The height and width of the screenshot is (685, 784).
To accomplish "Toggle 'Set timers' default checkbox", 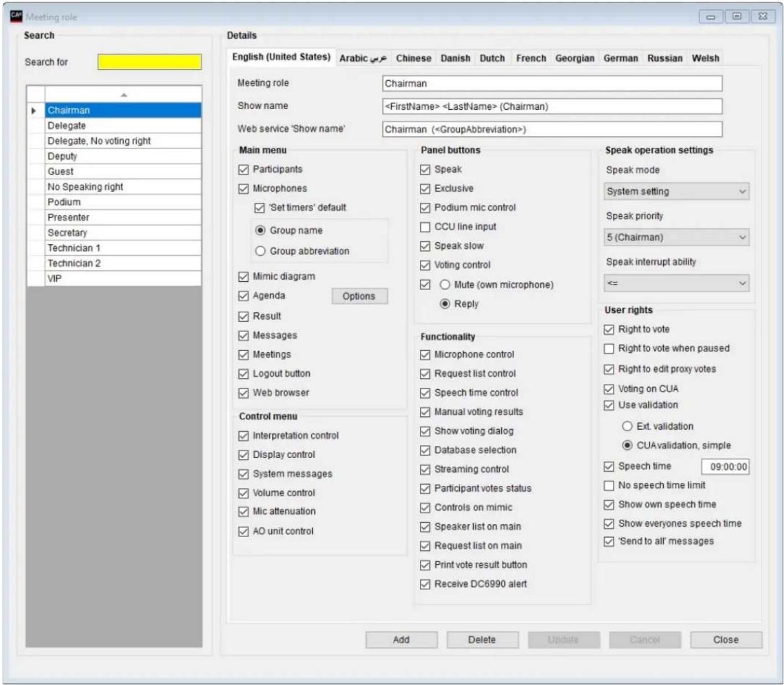I will (x=259, y=208).
